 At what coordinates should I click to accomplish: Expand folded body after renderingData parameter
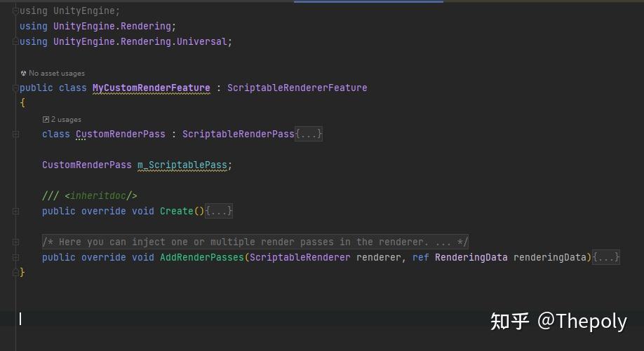pos(606,257)
